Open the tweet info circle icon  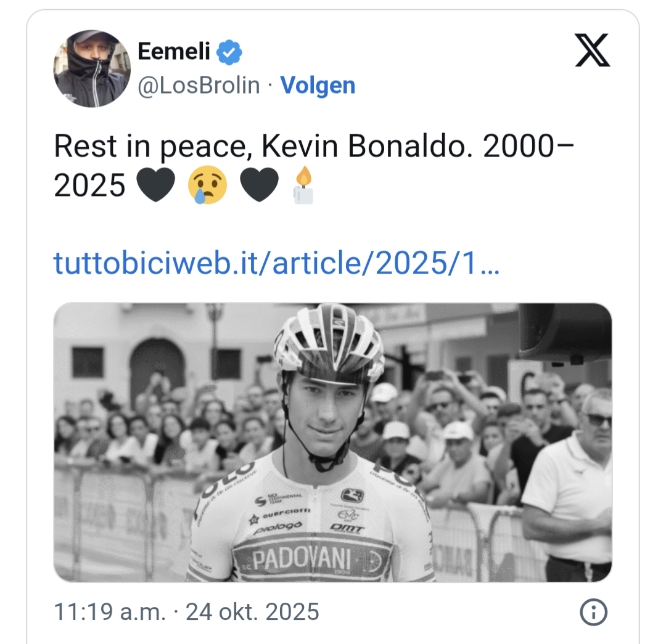(594, 613)
